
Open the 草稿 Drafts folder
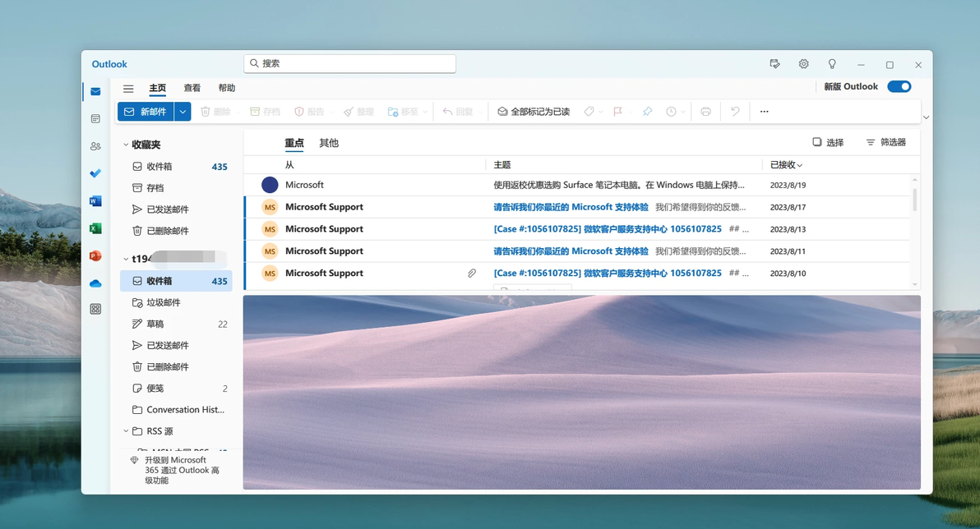click(176, 324)
